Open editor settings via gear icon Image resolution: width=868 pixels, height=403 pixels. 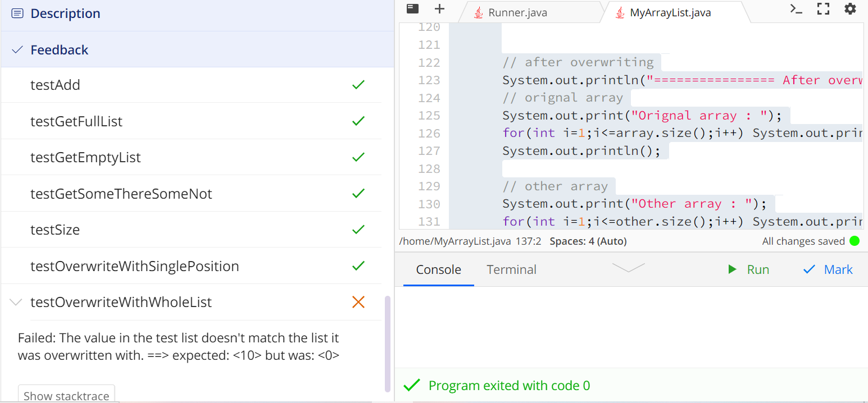point(851,9)
